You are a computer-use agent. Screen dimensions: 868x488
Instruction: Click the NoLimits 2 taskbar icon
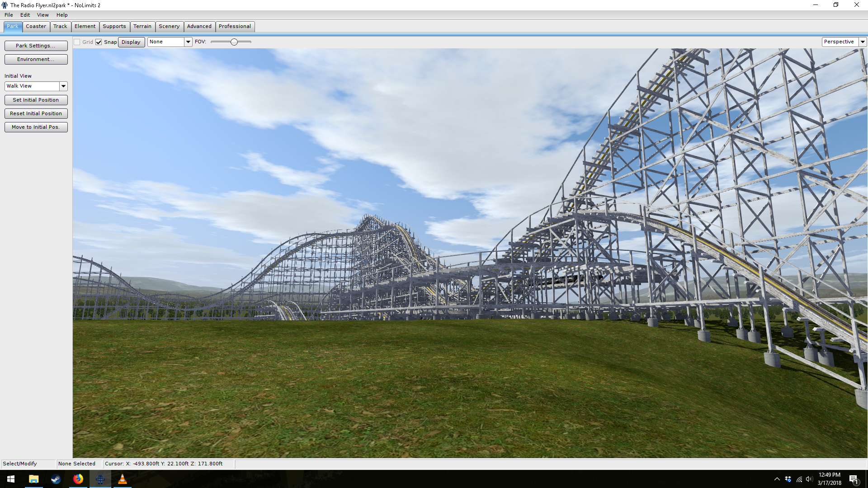coord(100,479)
